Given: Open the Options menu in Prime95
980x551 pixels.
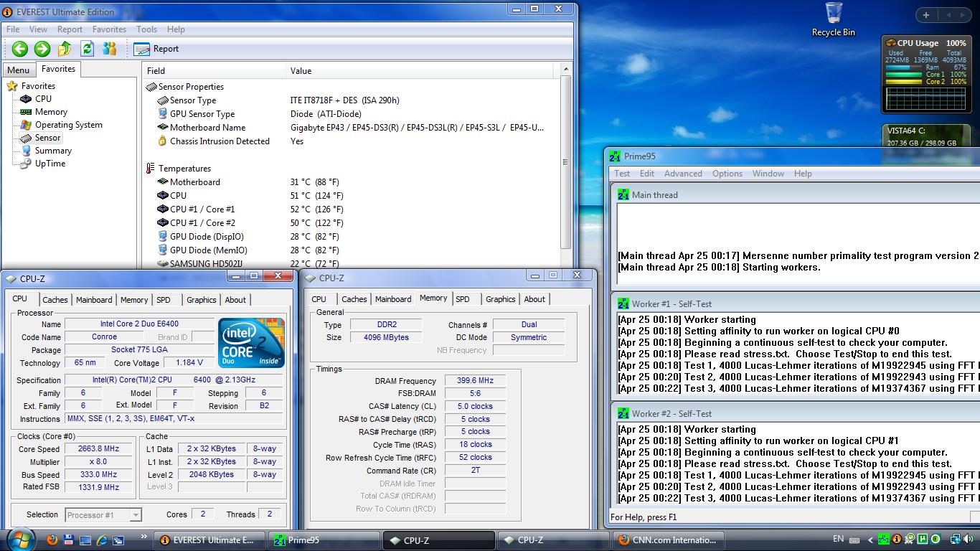Looking at the screenshot, I should click(x=727, y=174).
